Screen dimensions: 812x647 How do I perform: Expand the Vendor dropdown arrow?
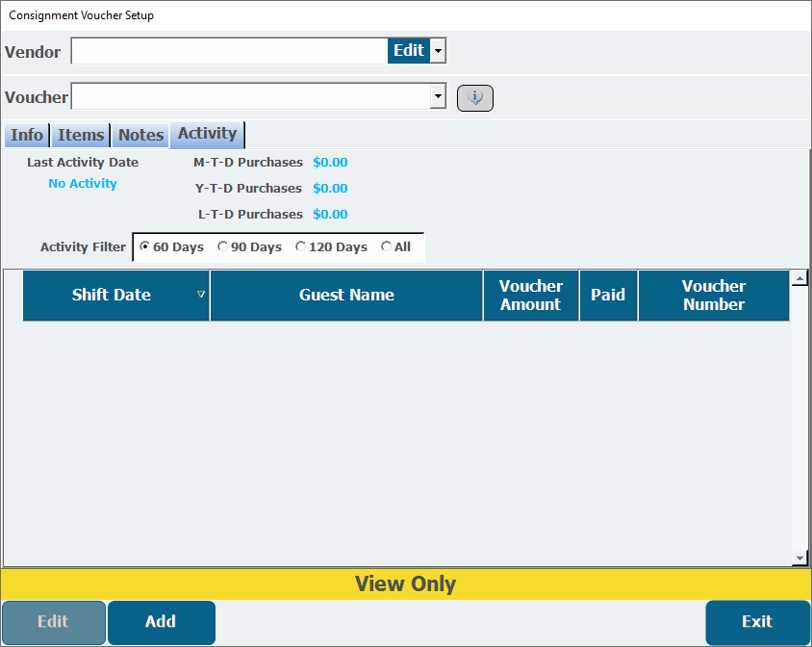(438, 51)
